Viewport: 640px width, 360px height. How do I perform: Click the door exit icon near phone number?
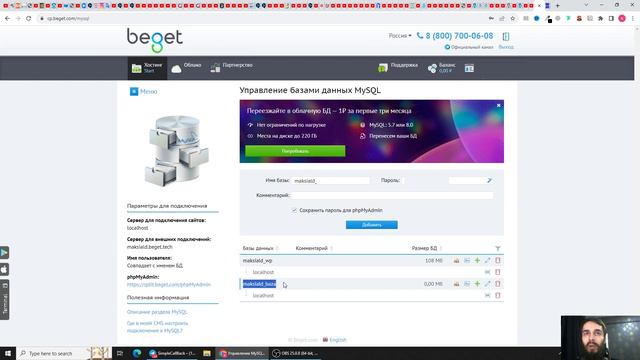coord(506,36)
